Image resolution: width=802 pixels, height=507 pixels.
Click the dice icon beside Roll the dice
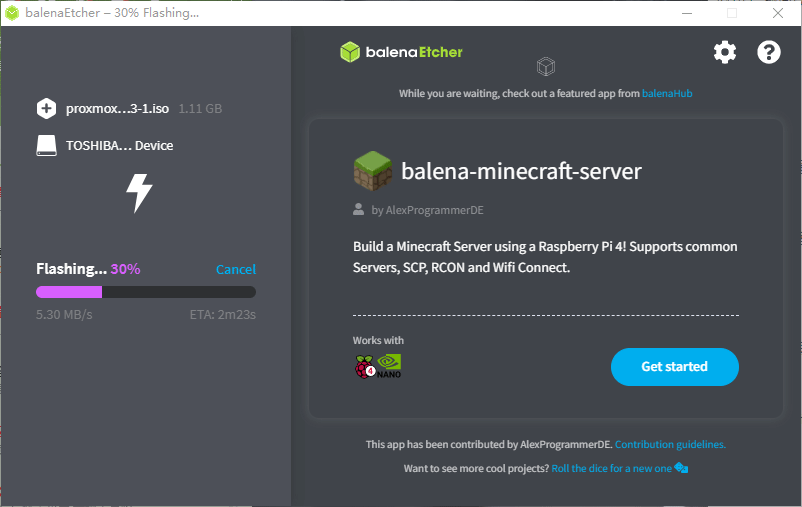681,468
